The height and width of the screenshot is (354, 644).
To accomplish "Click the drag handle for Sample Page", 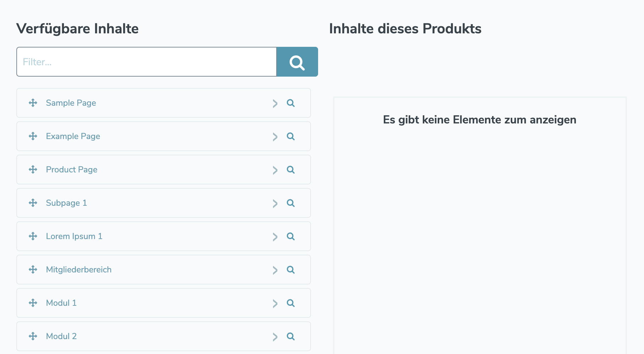I will click(x=33, y=103).
